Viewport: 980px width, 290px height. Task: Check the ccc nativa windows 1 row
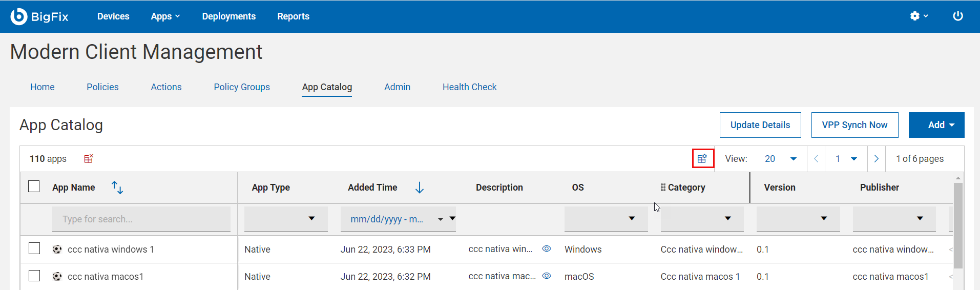pyautogui.click(x=34, y=248)
